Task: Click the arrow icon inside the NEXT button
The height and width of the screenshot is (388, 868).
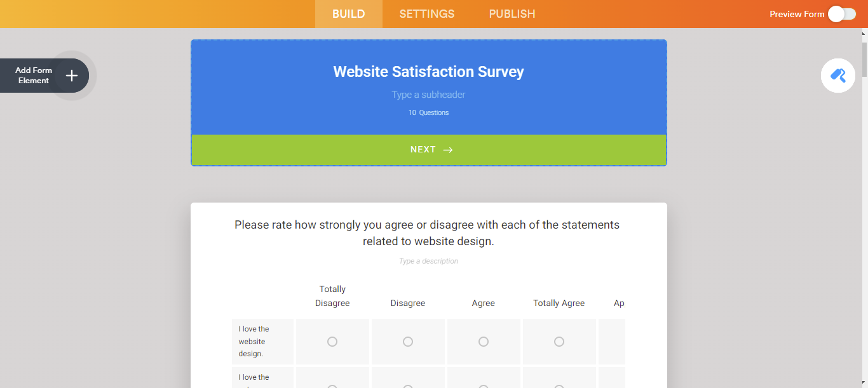Action: tap(447, 149)
